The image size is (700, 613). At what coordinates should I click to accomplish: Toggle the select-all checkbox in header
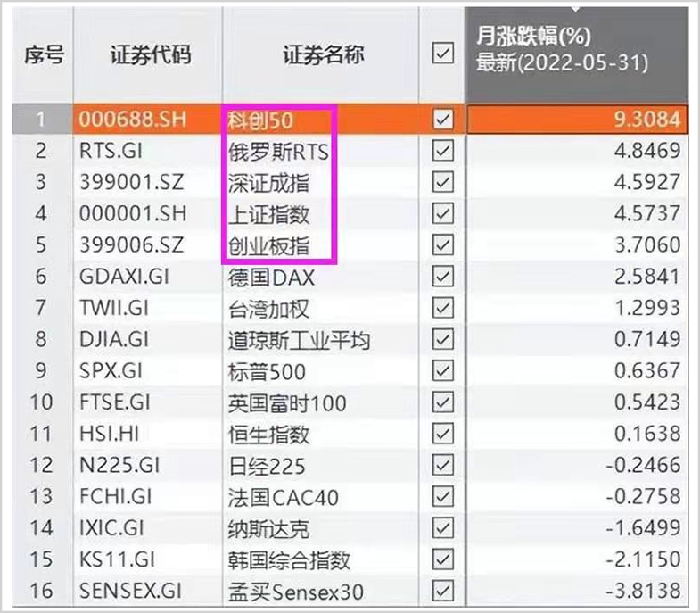coord(443,54)
